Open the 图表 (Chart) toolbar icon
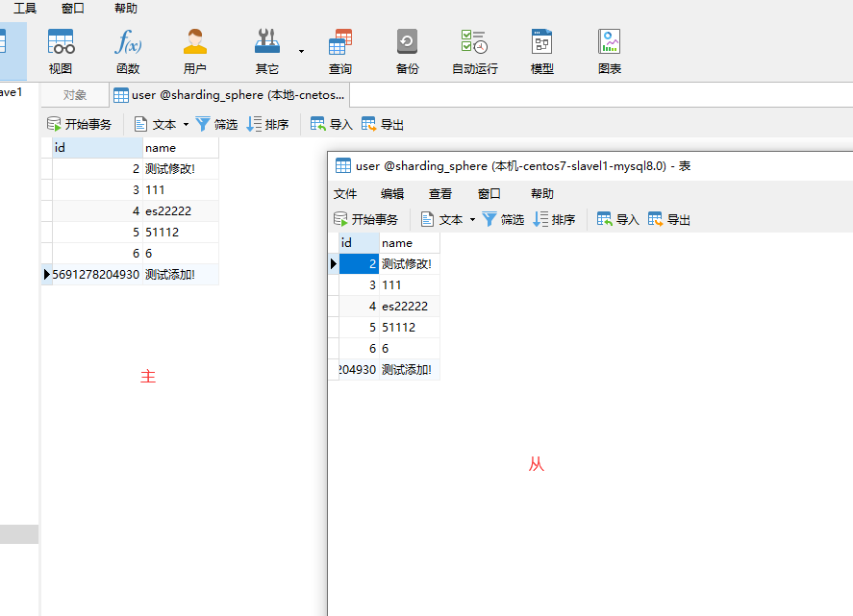Viewport: 853px width, 616px height. (x=610, y=52)
